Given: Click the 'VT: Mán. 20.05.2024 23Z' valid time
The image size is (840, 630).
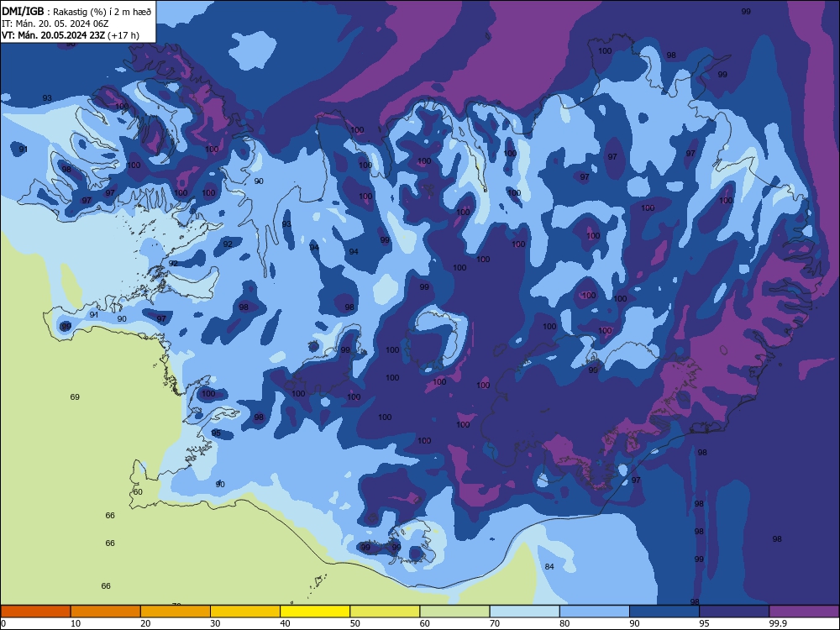Looking at the screenshot, I should pyautogui.click(x=53, y=35).
